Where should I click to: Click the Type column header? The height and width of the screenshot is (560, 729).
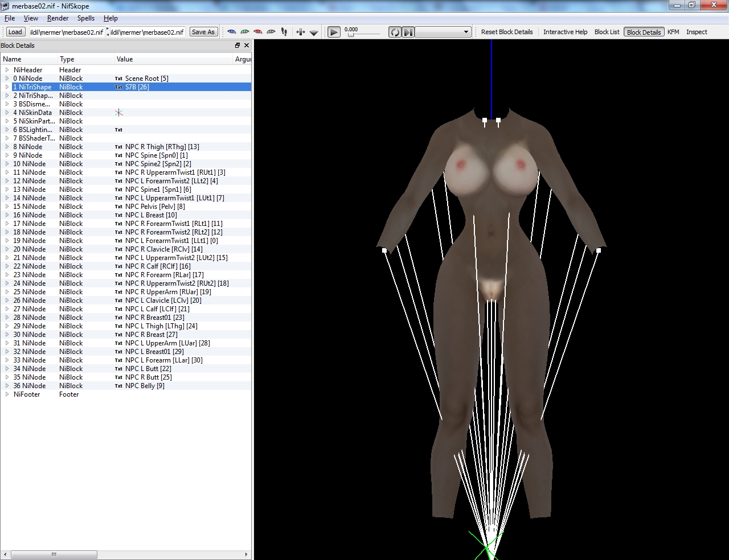coord(85,59)
